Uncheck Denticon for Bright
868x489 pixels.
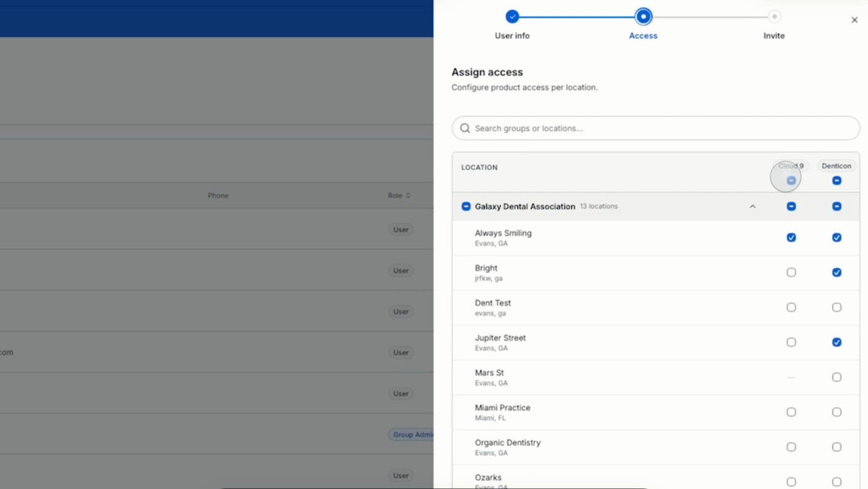(x=836, y=272)
